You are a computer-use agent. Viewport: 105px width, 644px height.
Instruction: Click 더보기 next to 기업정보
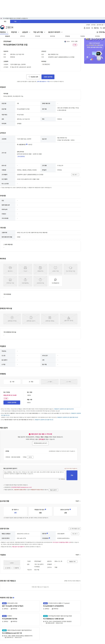[x=78, y=555]
